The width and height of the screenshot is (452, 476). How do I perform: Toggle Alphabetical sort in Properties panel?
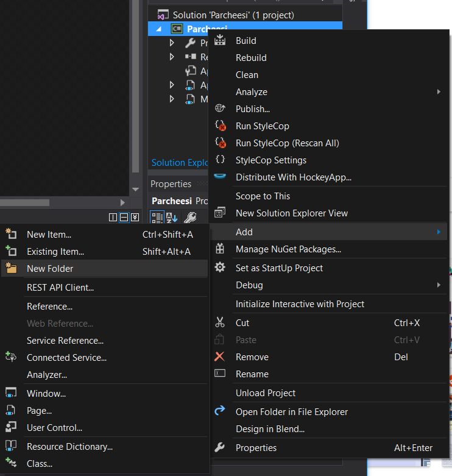172,218
